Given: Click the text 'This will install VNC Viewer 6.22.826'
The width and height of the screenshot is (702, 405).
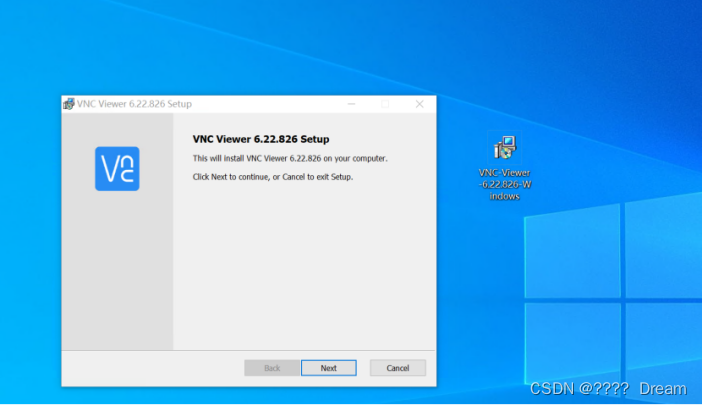Looking at the screenshot, I should pyautogui.click(x=257, y=158).
